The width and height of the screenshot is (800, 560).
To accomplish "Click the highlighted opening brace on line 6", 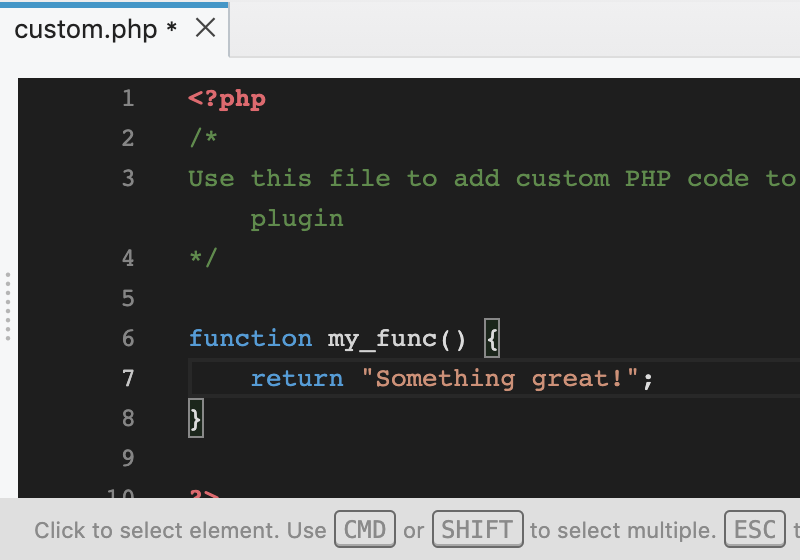I will click(x=492, y=338).
